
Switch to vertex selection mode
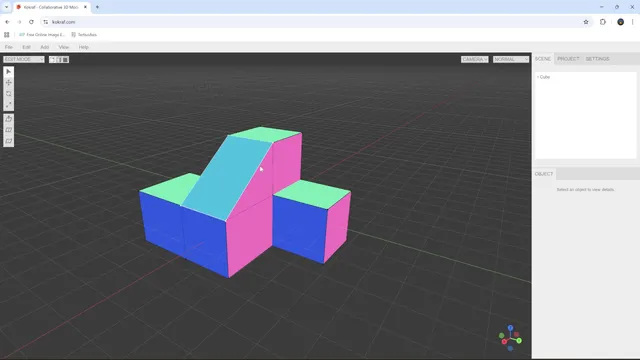tap(52, 60)
